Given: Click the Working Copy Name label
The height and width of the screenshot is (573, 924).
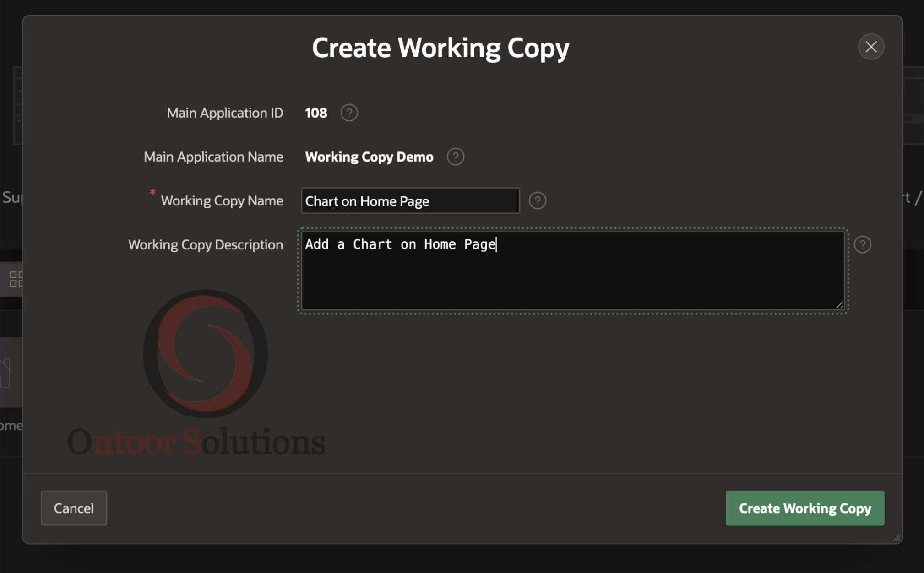Looking at the screenshot, I should [x=222, y=201].
